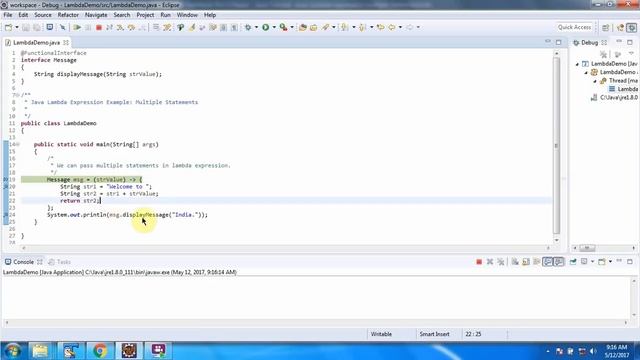This screenshot has height=360, width=640.
Task: Click the Next Annotation toolbar icon
Action: [345, 27]
